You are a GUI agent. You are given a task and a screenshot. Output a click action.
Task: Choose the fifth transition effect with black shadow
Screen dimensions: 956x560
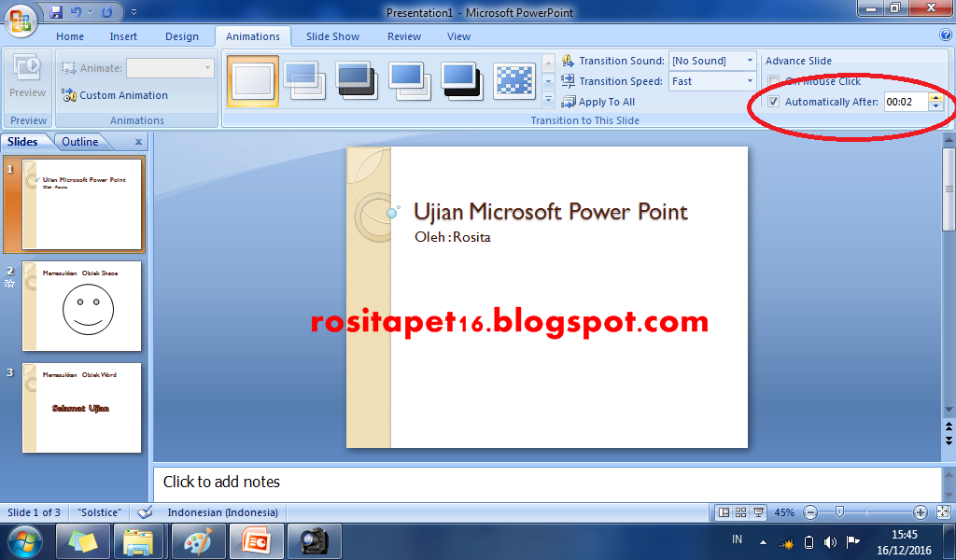(461, 81)
